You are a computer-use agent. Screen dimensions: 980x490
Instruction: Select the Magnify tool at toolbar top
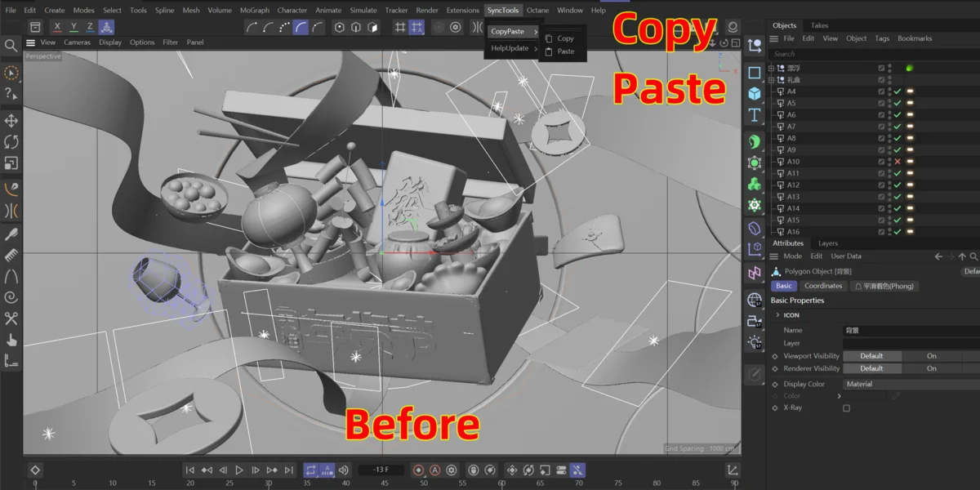11,46
